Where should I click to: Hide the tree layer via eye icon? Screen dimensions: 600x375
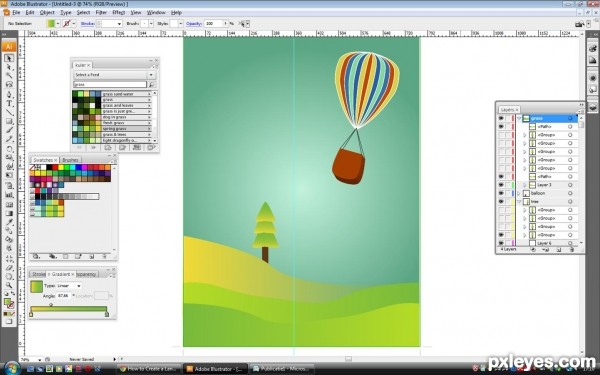[501, 202]
